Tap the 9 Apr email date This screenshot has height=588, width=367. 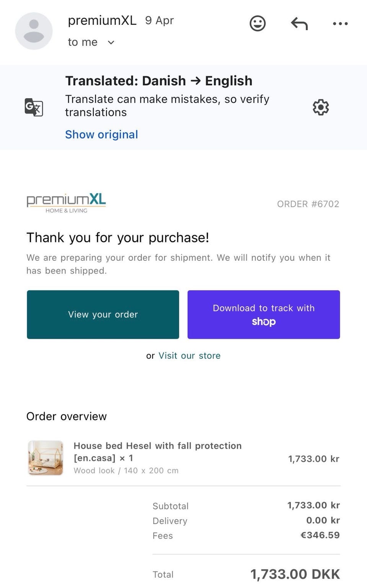point(159,21)
